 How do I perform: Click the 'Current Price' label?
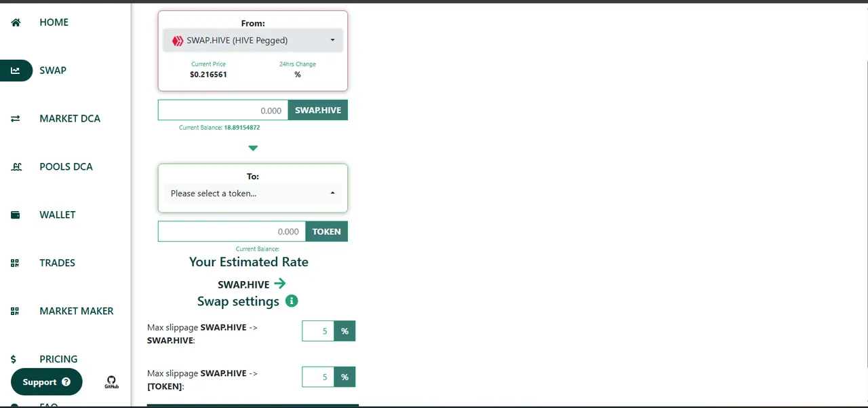[x=209, y=64]
